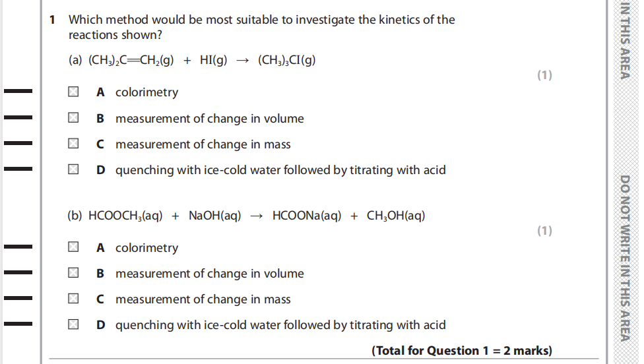Viewport: 644px width, 364px height.
Task: Click the part (a) HI(g) reaction equation
Action: [192, 61]
